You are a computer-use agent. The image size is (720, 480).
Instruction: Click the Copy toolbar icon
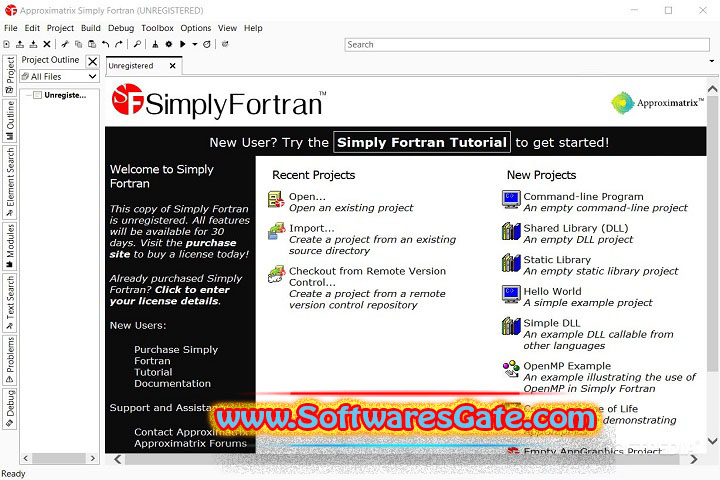point(79,44)
